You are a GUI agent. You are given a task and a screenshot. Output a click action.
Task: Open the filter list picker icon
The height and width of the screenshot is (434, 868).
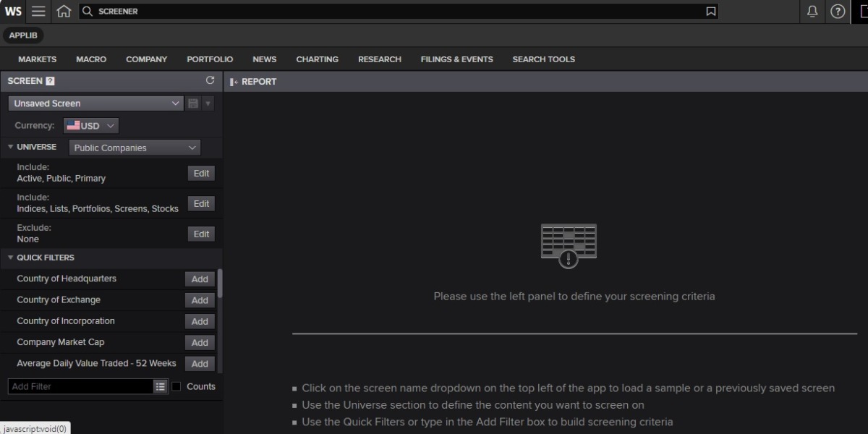click(160, 386)
